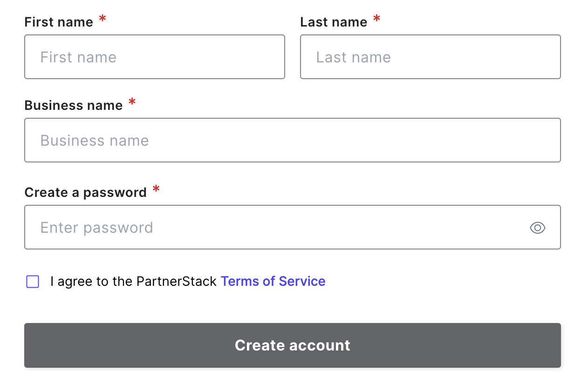Tick the PartnerStack Terms agreement checkbox
Viewport: 588px width, 391px height.
(x=33, y=282)
